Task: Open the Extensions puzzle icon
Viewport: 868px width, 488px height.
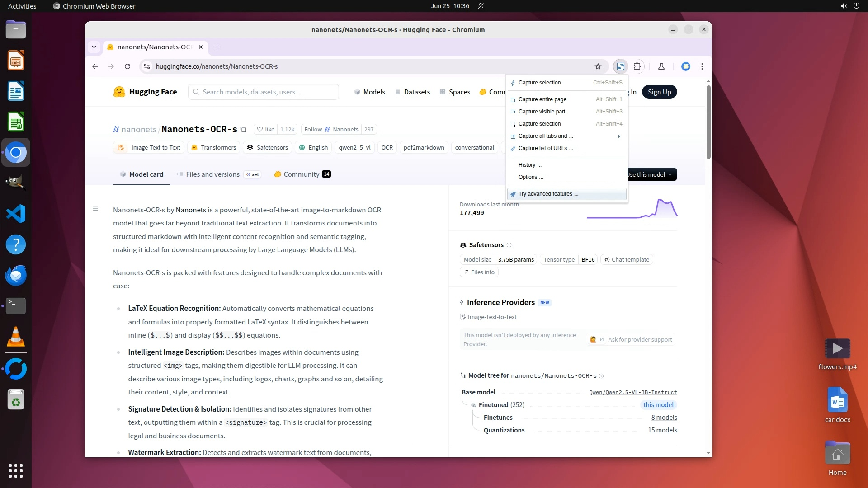Action: point(637,66)
